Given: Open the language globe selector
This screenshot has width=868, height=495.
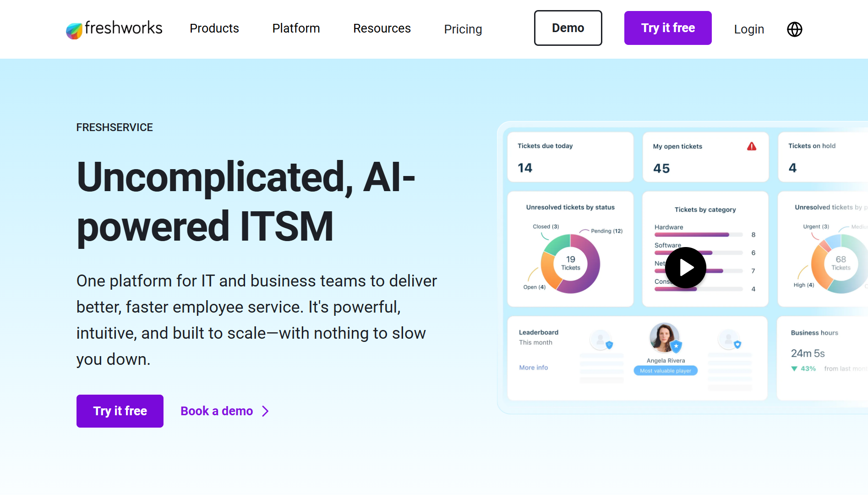Looking at the screenshot, I should point(794,29).
